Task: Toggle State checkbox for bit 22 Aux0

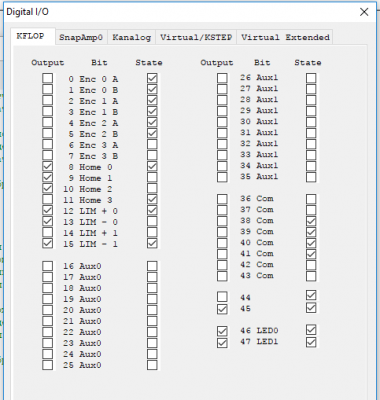Action: point(152,332)
